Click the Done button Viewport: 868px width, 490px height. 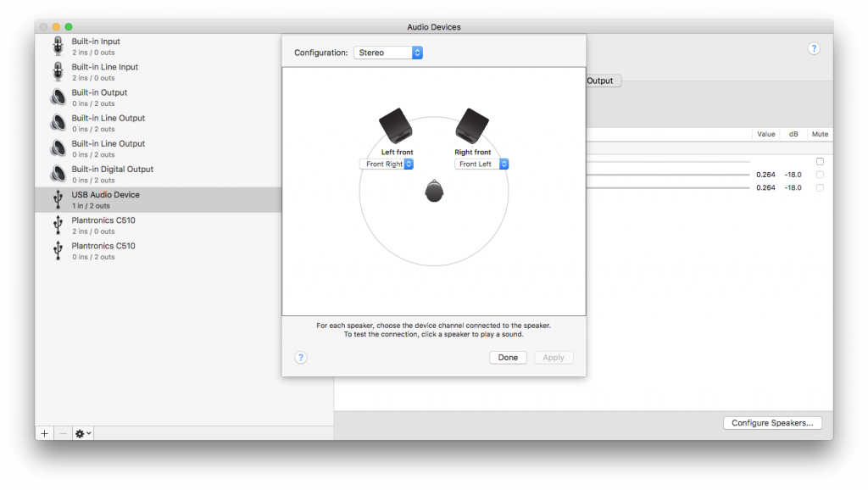point(508,358)
